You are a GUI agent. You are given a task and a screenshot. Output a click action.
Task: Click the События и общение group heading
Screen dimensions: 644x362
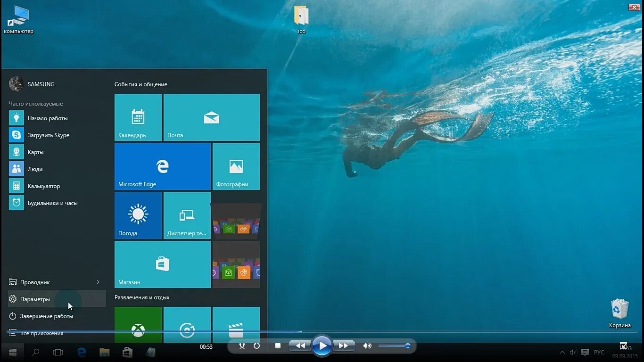(x=140, y=84)
